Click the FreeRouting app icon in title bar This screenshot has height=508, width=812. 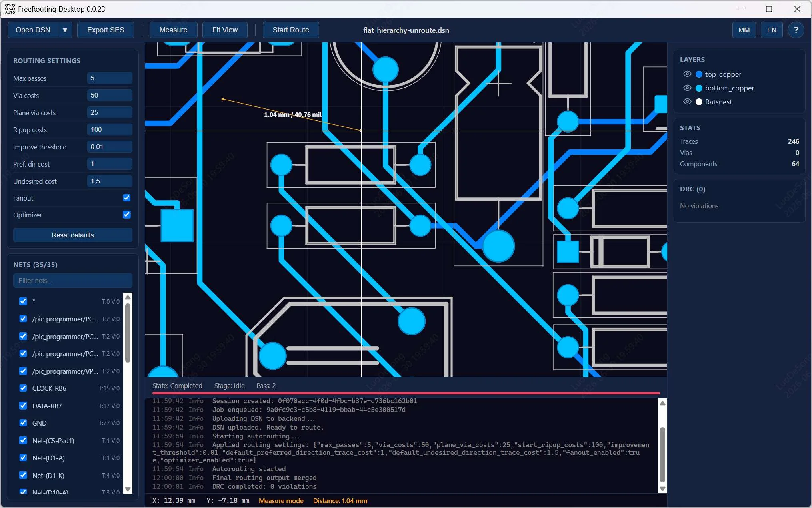10,9
